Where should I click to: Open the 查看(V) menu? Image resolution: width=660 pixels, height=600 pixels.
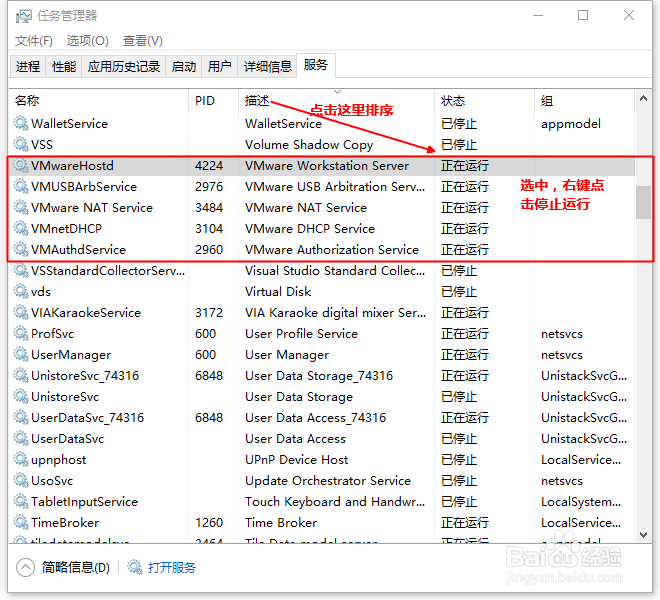tap(143, 41)
